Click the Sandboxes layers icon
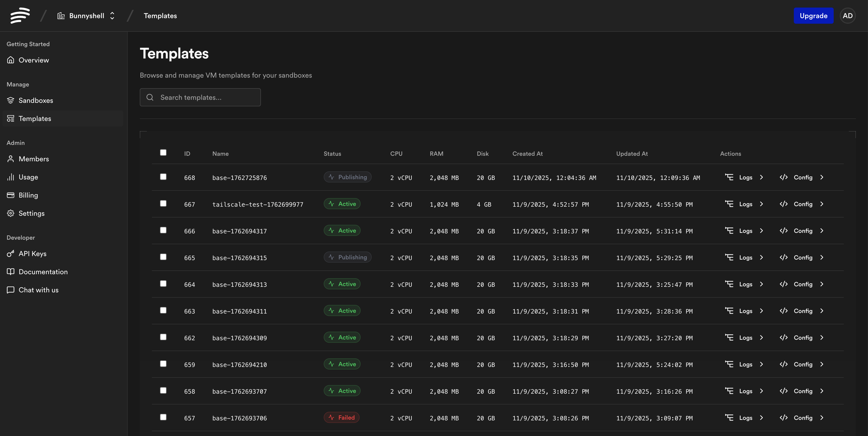The image size is (868, 436). point(11,100)
